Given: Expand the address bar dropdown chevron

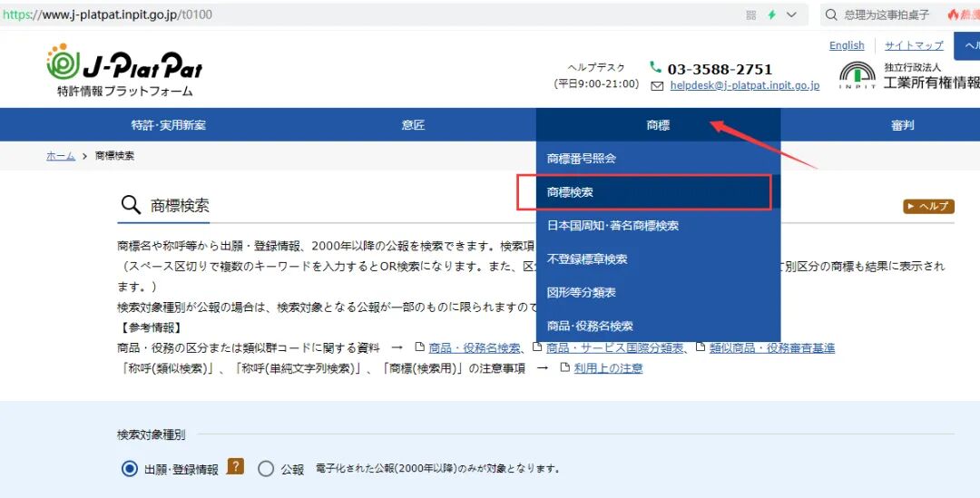Looking at the screenshot, I should point(792,15).
